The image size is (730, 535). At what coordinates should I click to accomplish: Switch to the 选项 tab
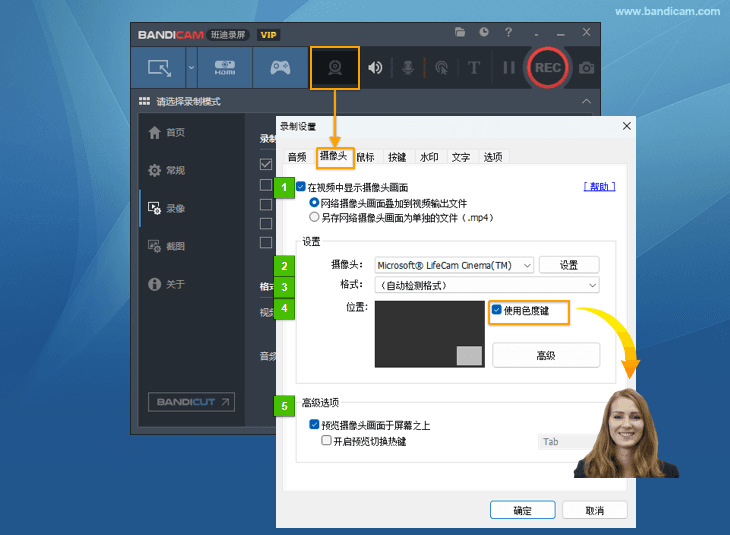click(x=493, y=157)
